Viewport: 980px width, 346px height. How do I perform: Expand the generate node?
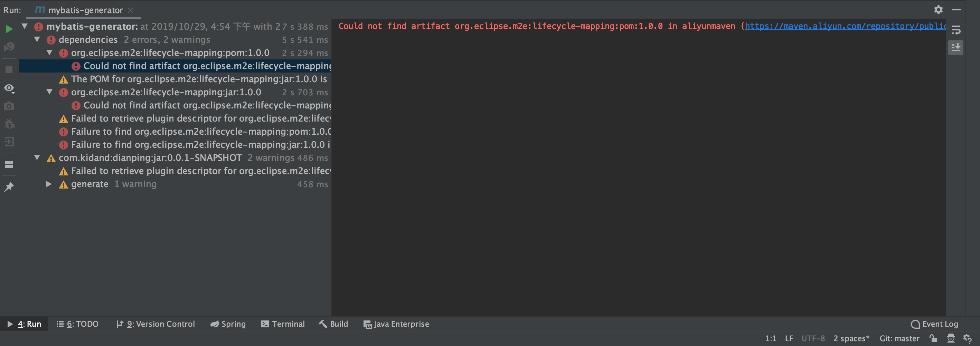pos(49,184)
